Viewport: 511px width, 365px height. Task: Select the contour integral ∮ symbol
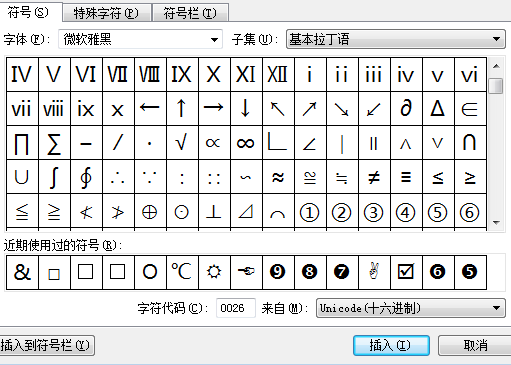(86, 177)
